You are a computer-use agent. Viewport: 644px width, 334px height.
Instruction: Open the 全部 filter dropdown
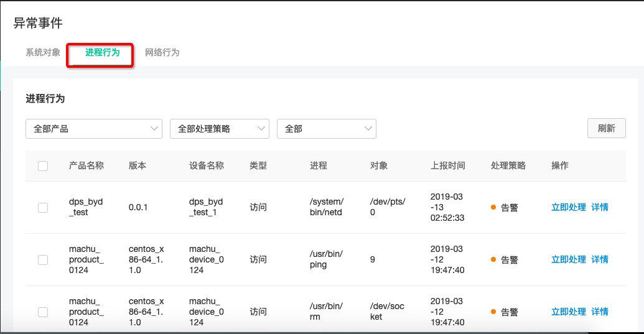(x=327, y=129)
